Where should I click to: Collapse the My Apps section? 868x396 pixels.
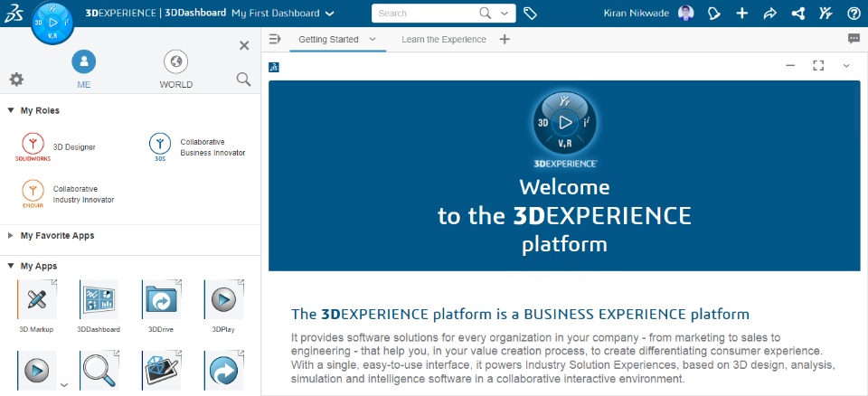click(11, 266)
